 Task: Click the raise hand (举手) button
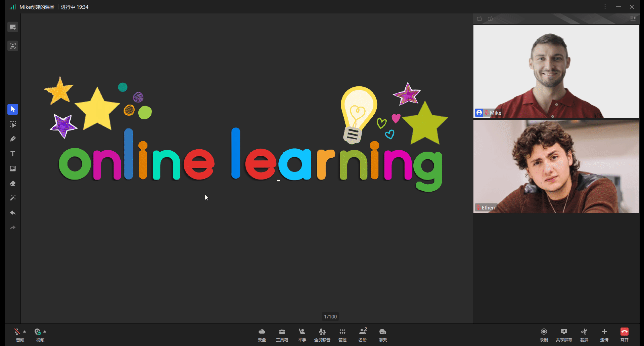[302, 335]
